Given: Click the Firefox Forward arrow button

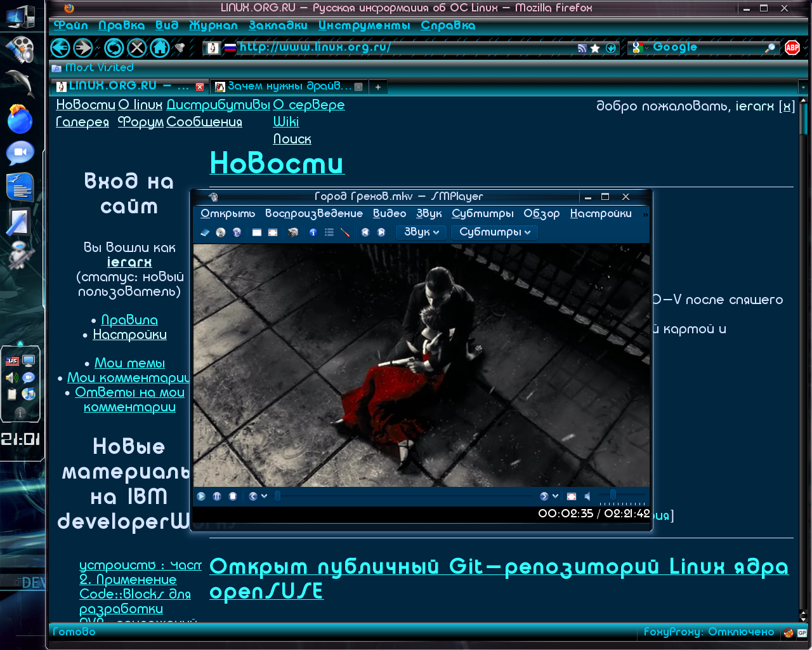Looking at the screenshot, I should point(83,48).
